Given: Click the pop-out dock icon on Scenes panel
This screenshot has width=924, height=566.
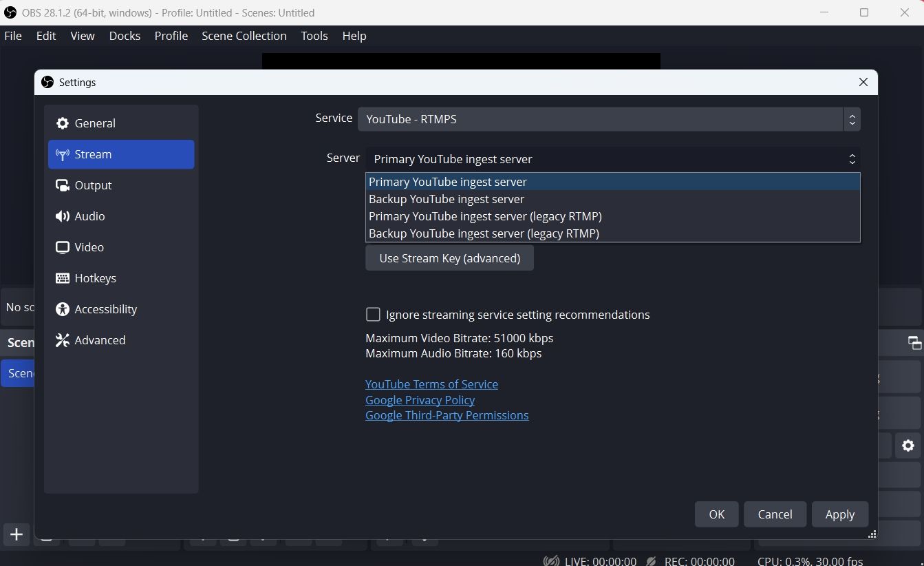Looking at the screenshot, I should pos(914,342).
